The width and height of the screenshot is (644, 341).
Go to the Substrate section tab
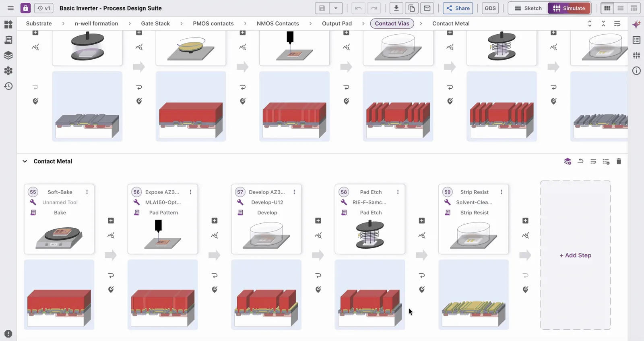[x=39, y=23]
